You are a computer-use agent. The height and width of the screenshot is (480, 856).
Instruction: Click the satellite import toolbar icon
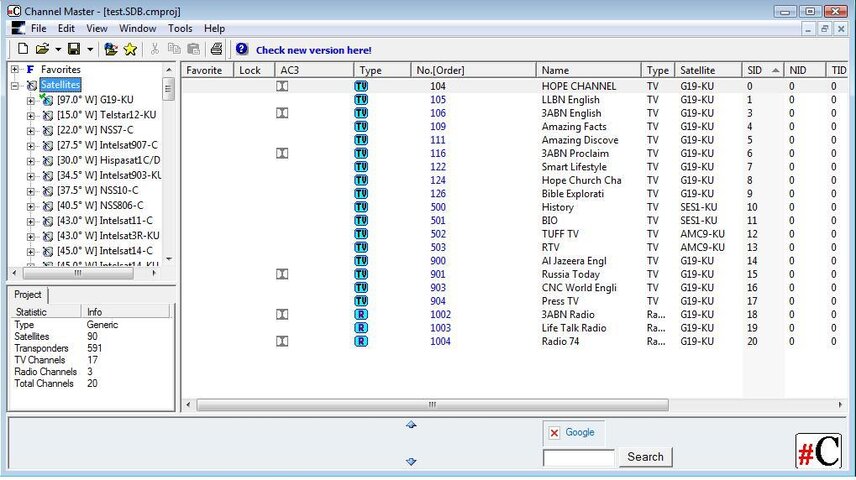coord(111,49)
